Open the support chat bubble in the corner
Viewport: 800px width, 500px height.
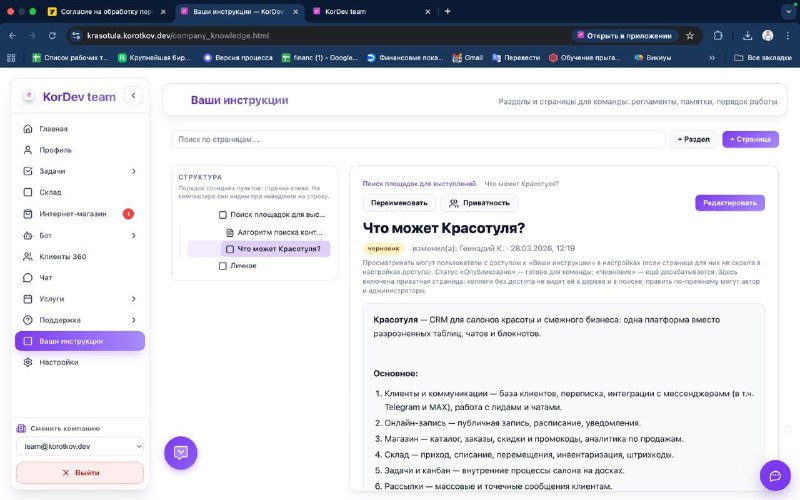[775, 476]
